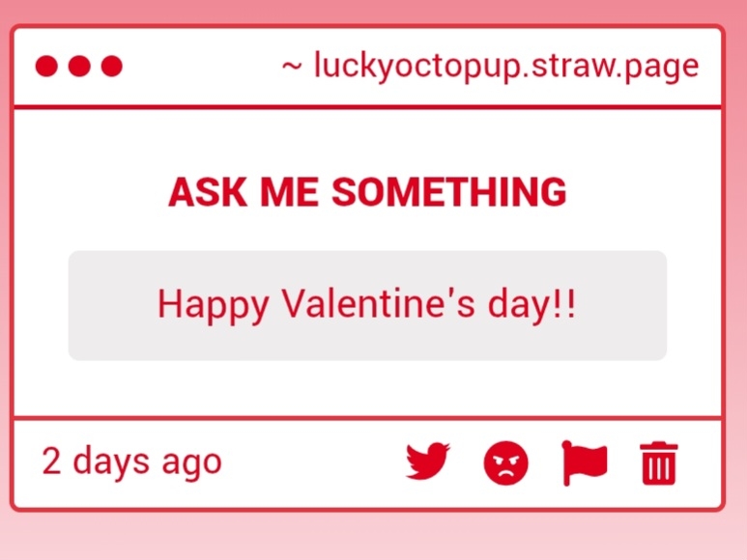Click the tilde symbol before the page address
This screenshot has width=747, height=560.
point(292,67)
